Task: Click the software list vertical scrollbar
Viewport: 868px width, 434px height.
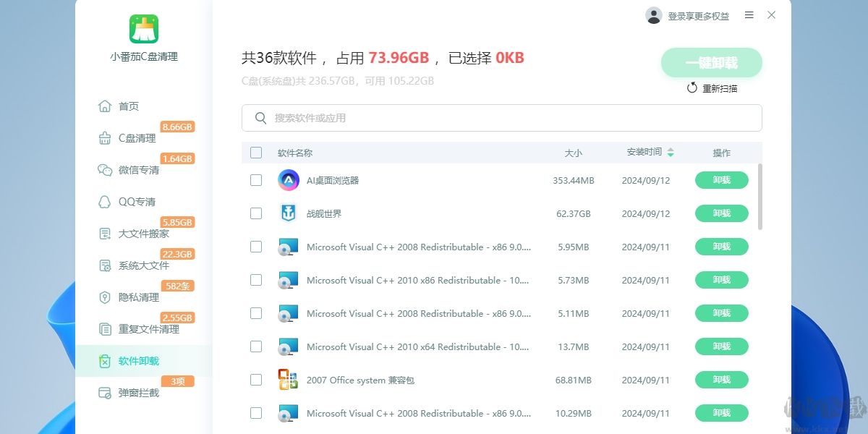Action: tap(759, 197)
